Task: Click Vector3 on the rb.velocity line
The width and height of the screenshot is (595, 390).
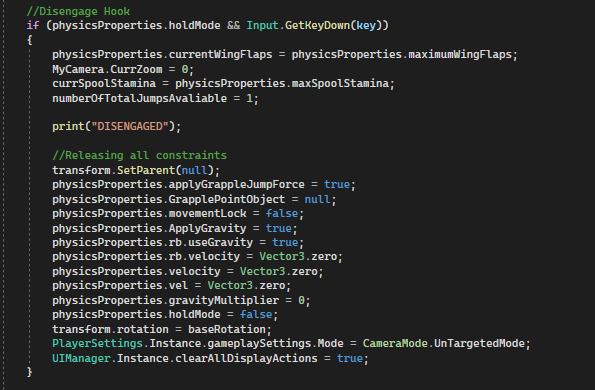Action: point(282,256)
